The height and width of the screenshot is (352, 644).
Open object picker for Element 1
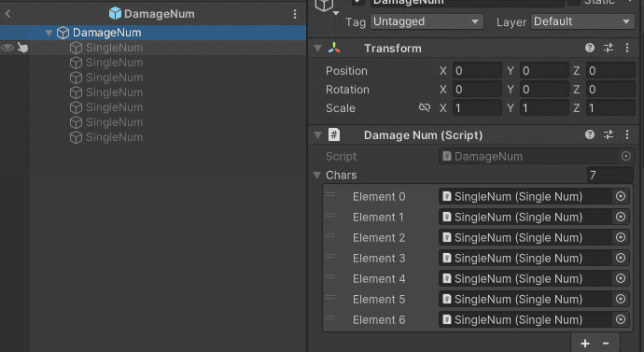620,217
